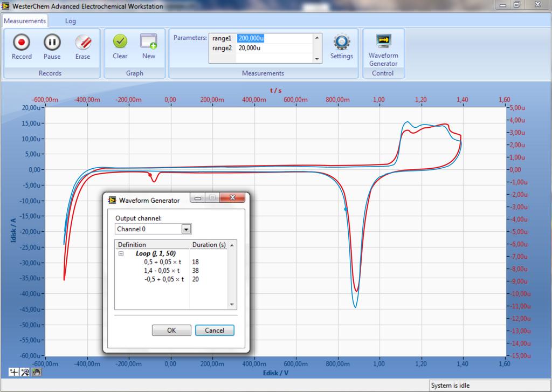Confirm the waveform with OK
552x392 pixels.
pos(171,331)
